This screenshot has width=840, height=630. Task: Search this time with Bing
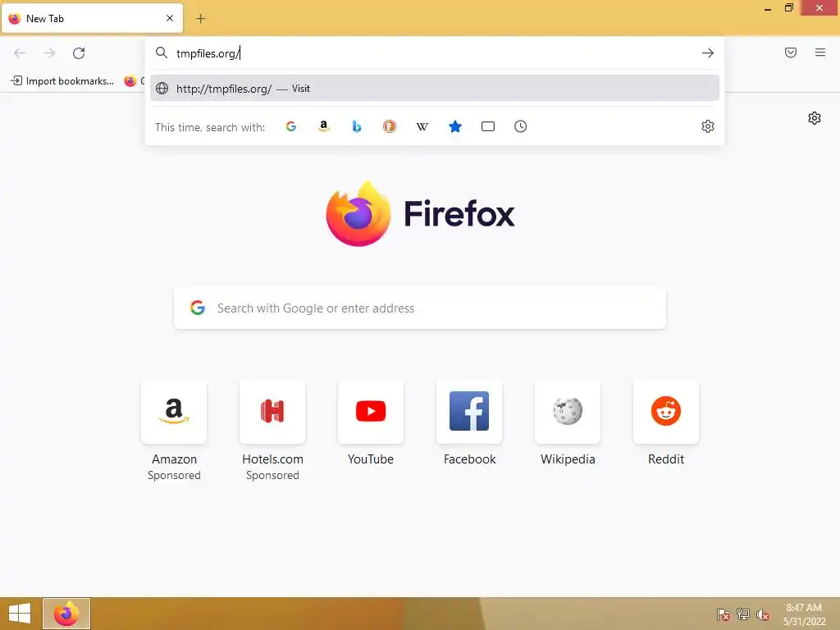[x=357, y=126]
